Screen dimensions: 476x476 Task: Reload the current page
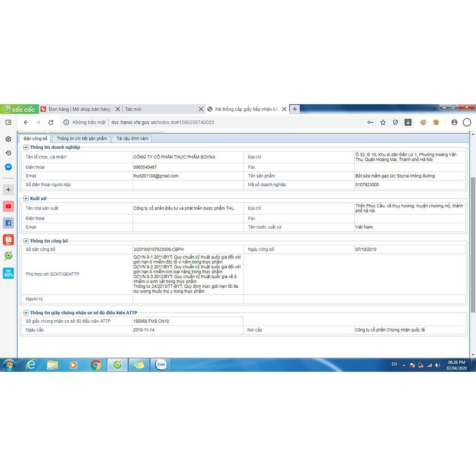click(51, 123)
